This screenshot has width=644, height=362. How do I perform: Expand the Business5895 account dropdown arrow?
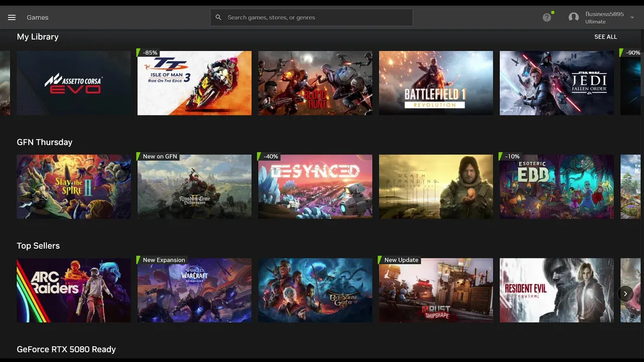click(632, 18)
